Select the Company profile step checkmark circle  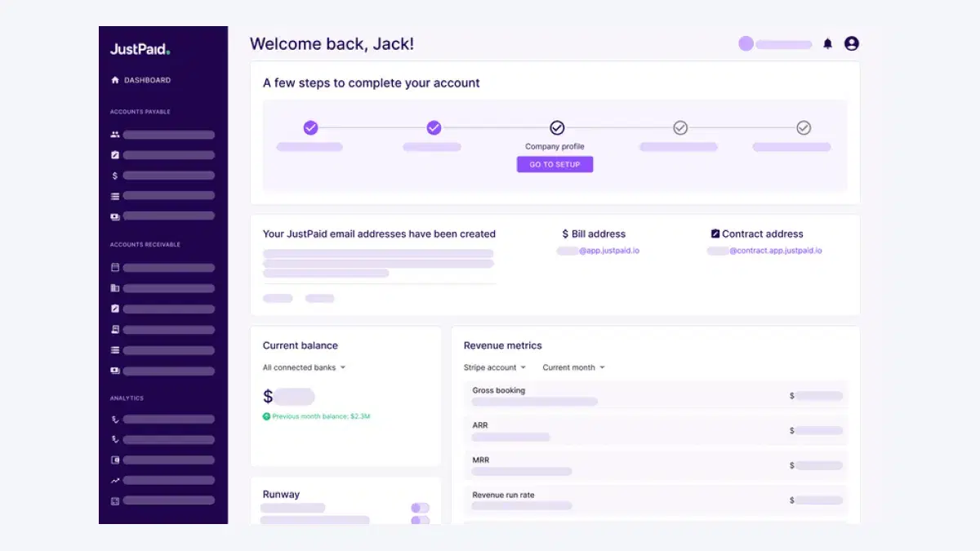(557, 128)
